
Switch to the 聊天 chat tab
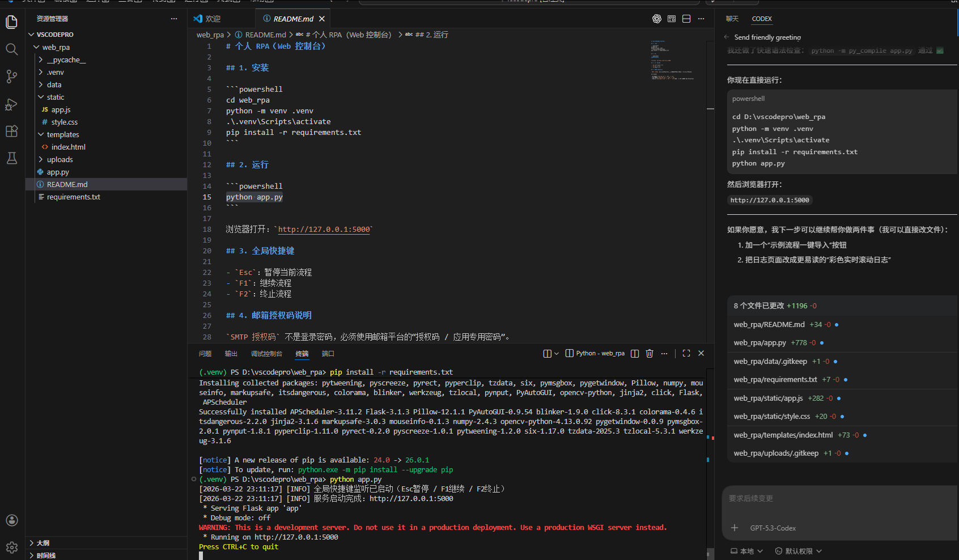click(732, 19)
